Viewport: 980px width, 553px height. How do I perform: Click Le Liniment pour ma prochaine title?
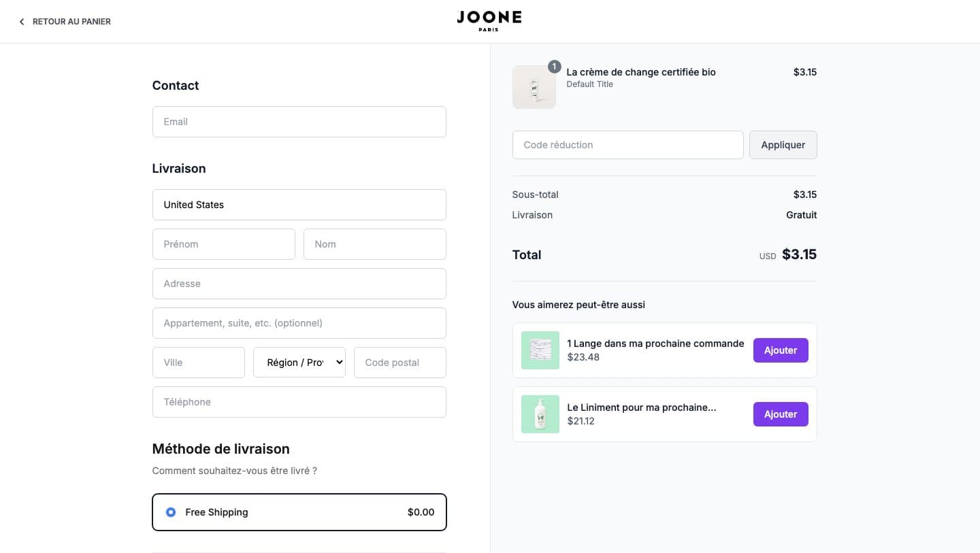pos(642,407)
